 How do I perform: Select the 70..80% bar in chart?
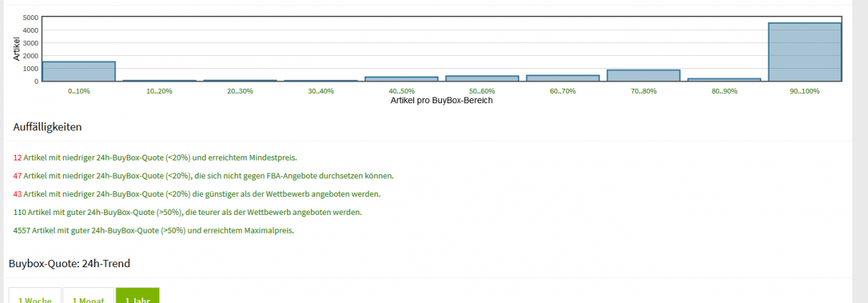[x=643, y=75]
